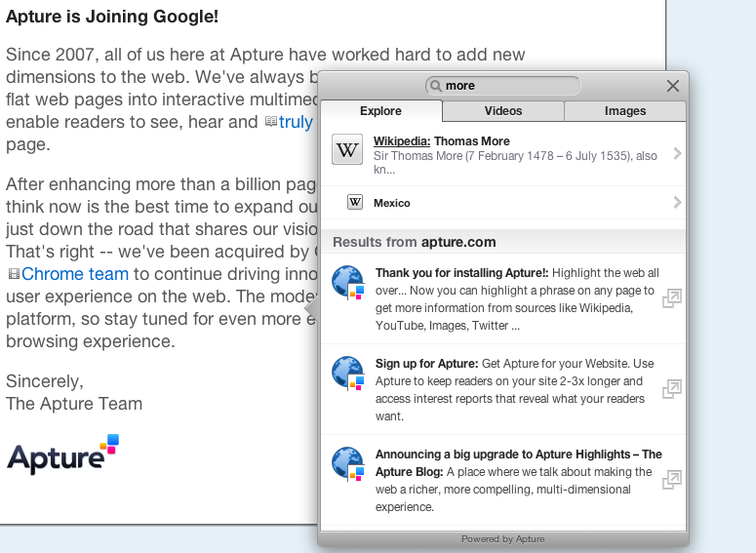Close the Apture search popup
This screenshot has height=553, width=756.
(x=672, y=86)
